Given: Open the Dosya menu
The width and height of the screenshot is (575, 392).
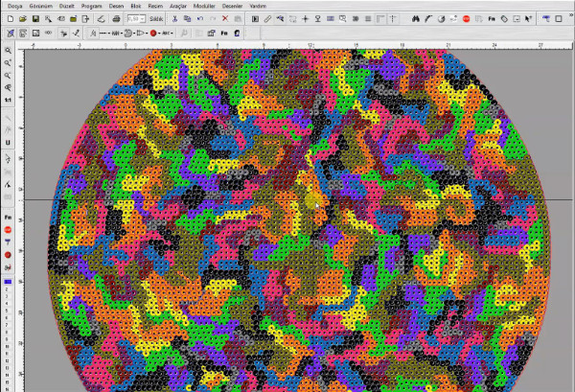Looking at the screenshot, I should tap(14, 6).
